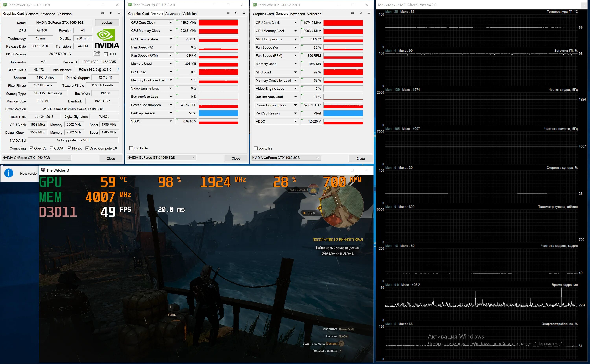Click the BIOS Version field 86.06.59.00.1C
Viewport: 590px width, 364px height.
click(x=60, y=54)
